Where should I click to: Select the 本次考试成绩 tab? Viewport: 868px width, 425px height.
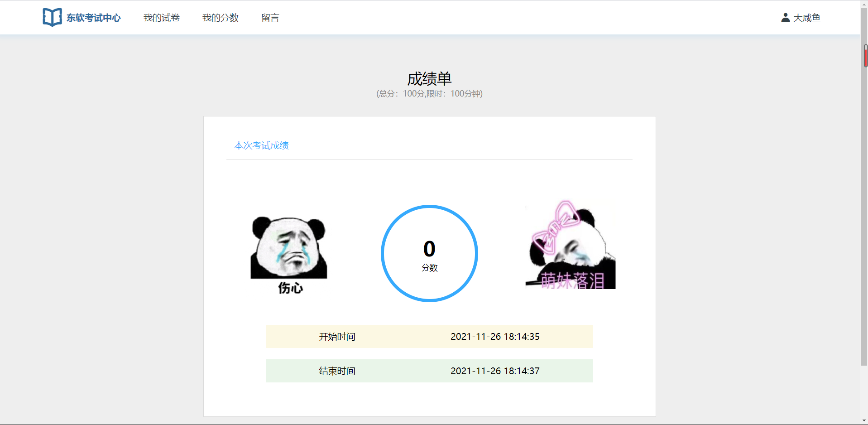click(x=261, y=145)
